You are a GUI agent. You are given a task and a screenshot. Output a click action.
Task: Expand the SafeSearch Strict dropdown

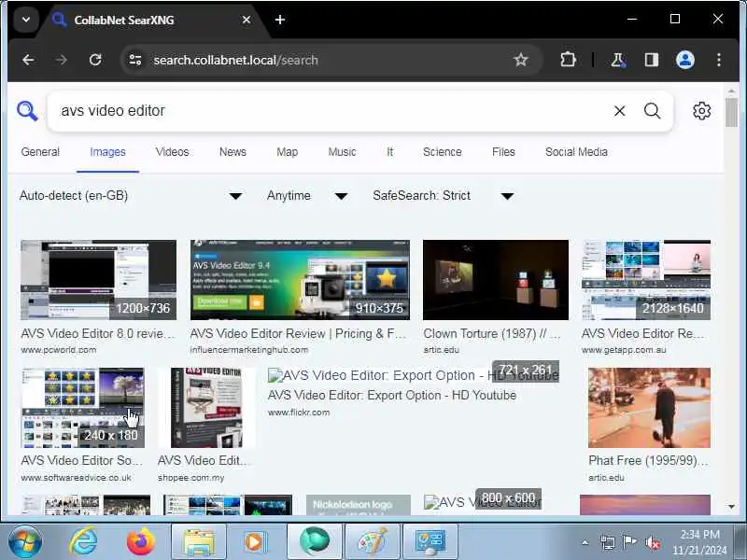[x=443, y=196]
